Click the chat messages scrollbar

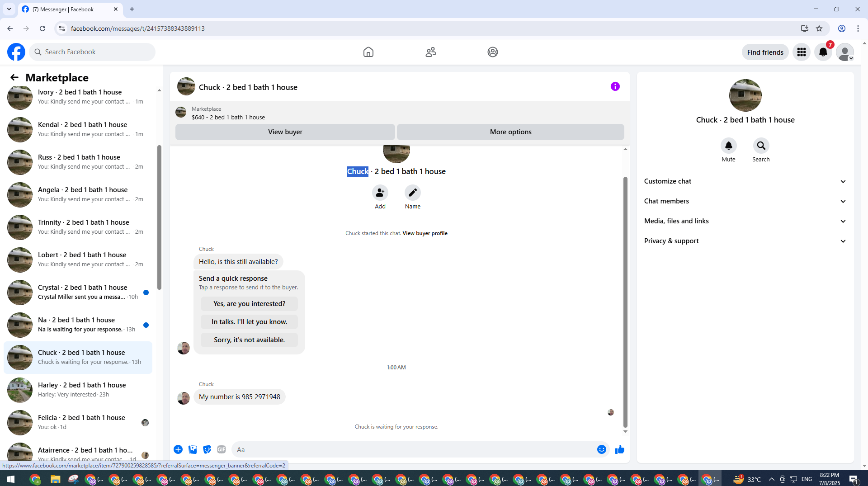[x=625, y=302]
